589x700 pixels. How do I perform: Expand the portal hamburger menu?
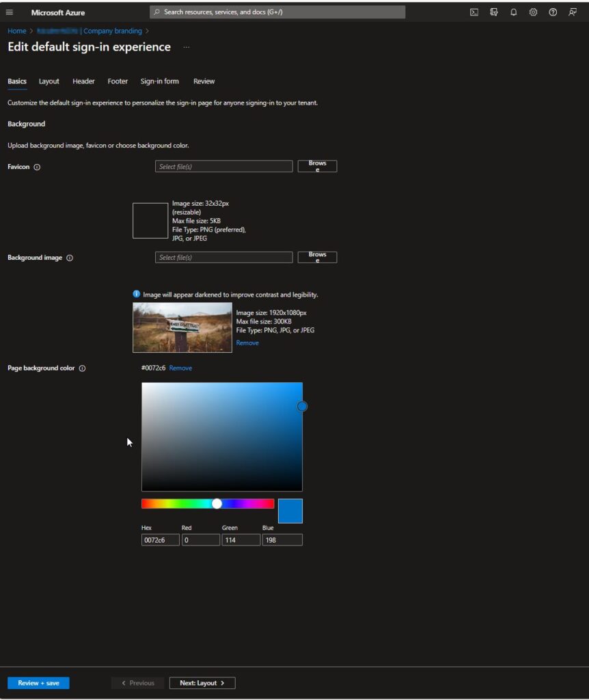(10, 12)
